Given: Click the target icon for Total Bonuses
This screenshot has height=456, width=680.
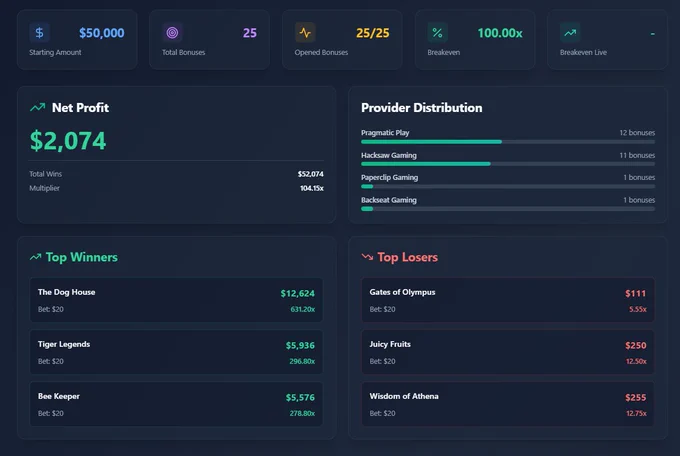Looking at the screenshot, I should pos(172,33).
